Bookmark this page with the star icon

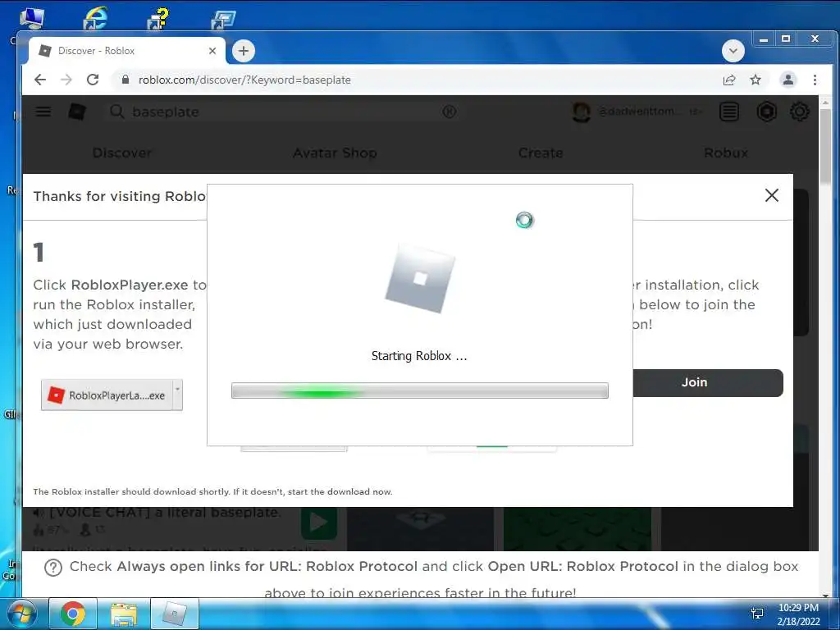click(x=756, y=80)
